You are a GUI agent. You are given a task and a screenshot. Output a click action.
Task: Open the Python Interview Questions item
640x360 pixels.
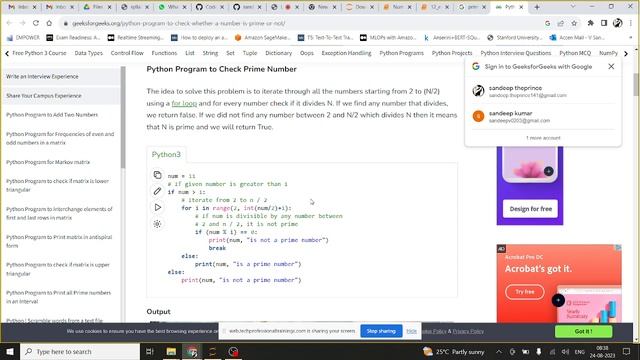tap(516, 53)
